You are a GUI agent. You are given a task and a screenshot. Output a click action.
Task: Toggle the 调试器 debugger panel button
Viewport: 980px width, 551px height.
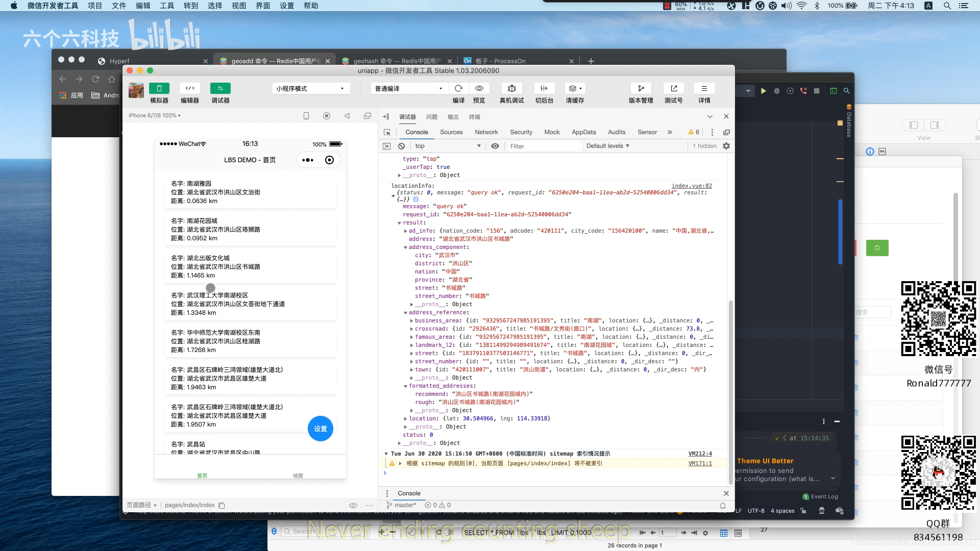220,88
